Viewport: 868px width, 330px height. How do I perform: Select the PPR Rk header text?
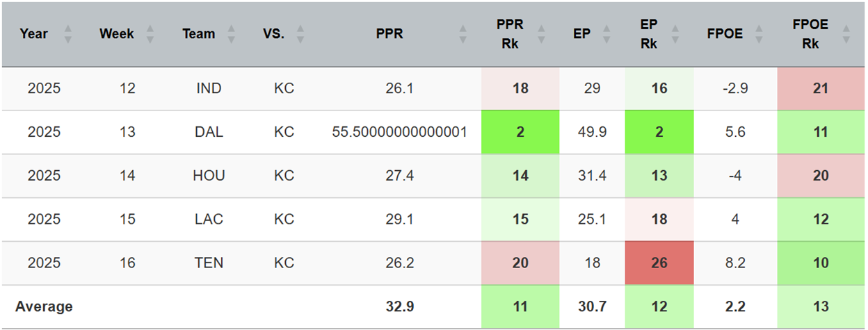pos(511,34)
